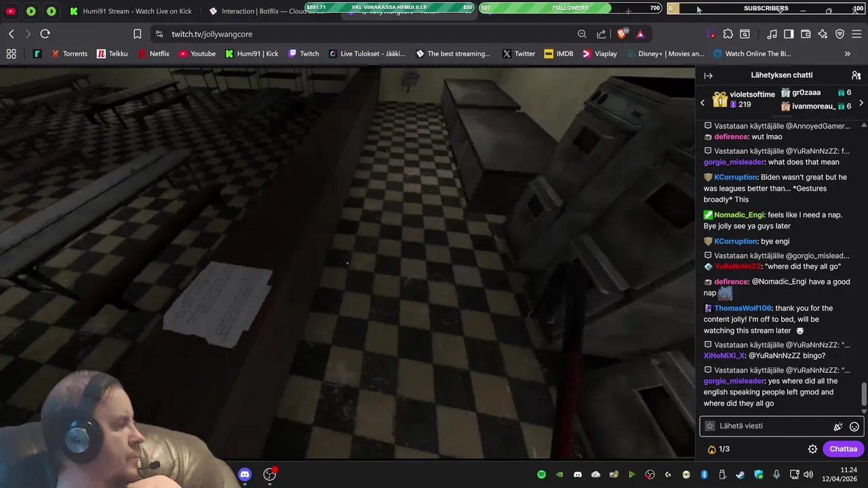Screen dimensions: 868x488
Task: View site information icon in address bar
Action: pos(159,34)
